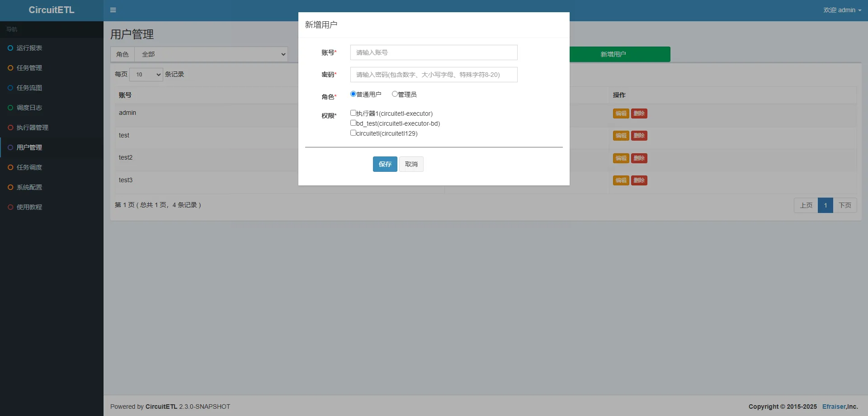Viewport: 868px width, 416px height.
Task: Open the 角色 filter dropdown
Action: tap(211, 54)
